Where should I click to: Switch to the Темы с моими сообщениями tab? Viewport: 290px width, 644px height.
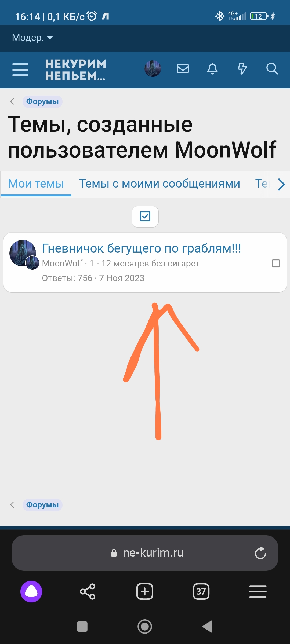[160, 184]
